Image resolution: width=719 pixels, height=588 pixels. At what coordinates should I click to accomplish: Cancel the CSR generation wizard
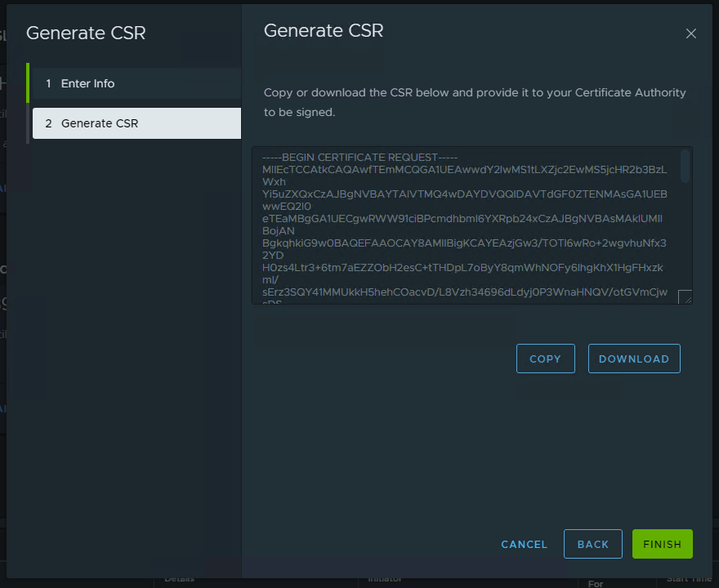point(524,544)
